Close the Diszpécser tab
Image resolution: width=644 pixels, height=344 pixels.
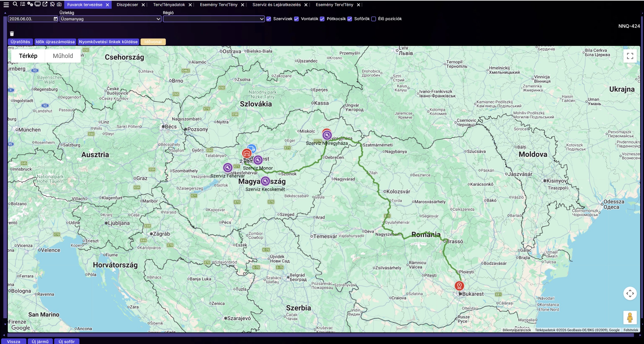(143, 5)
